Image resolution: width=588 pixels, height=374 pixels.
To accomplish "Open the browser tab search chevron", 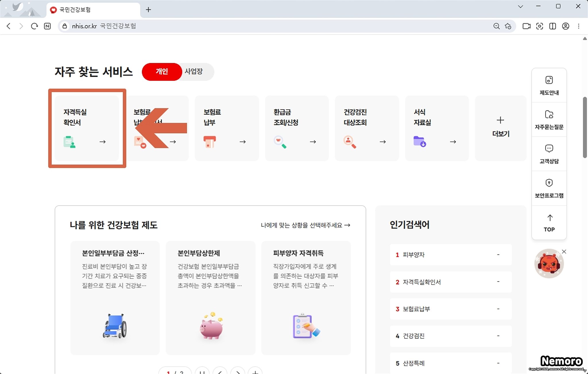I will pyautogui.click(x=520, y=7).
